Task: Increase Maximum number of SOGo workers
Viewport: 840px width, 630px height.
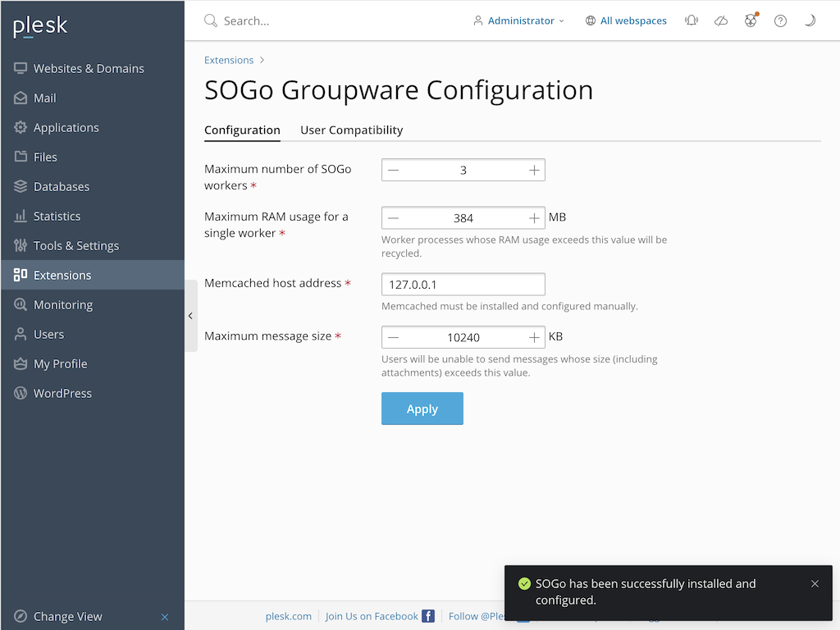Action: pos(534,170)
